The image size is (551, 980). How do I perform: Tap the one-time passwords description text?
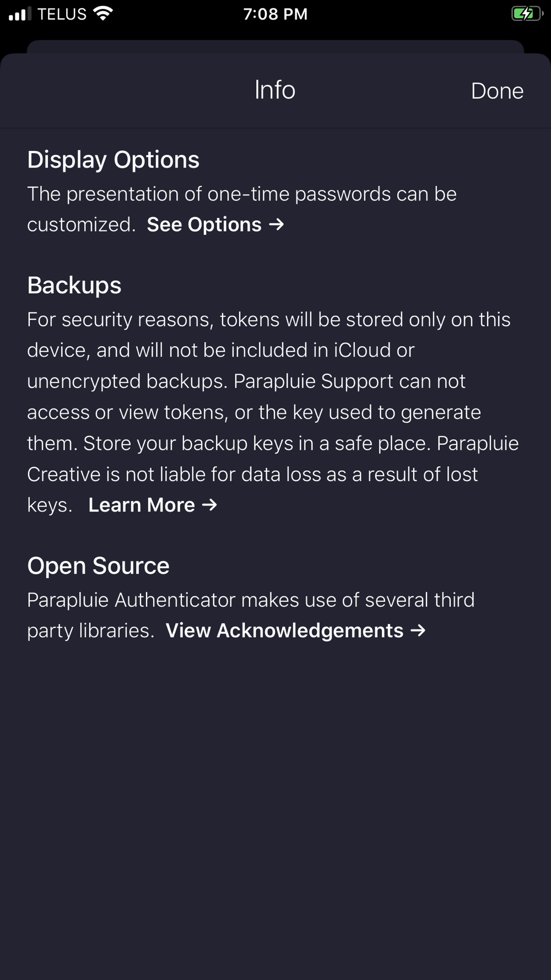(241, 195)
